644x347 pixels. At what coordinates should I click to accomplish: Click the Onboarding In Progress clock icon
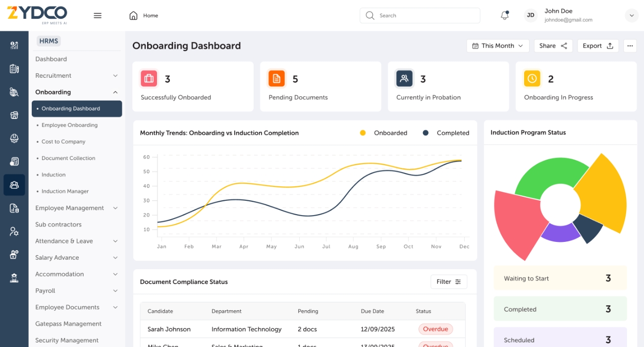[532, 78]
